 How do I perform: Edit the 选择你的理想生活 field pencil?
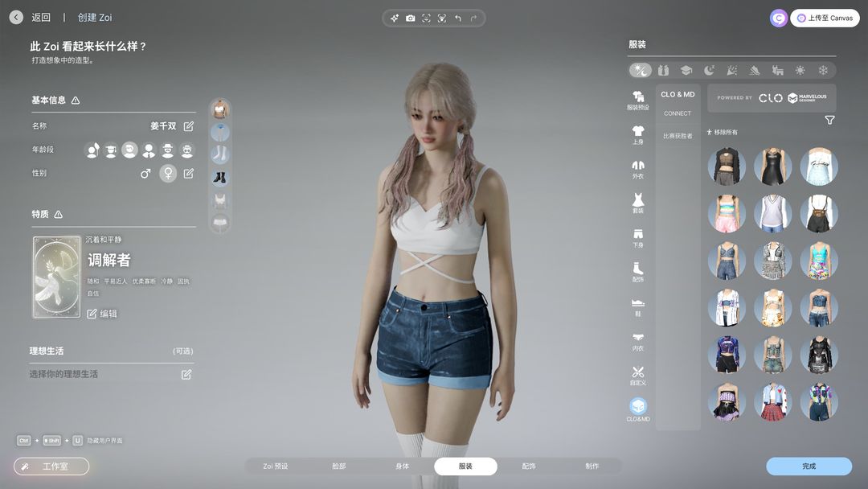186,374
